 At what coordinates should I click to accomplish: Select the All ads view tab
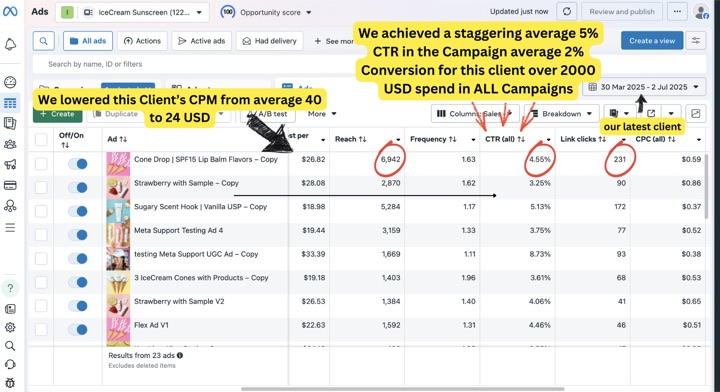click(x=88, y=41)
